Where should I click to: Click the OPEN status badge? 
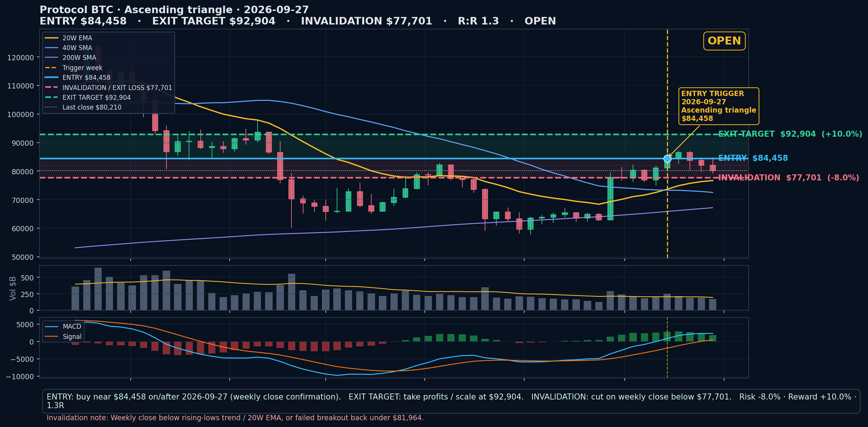724,41
